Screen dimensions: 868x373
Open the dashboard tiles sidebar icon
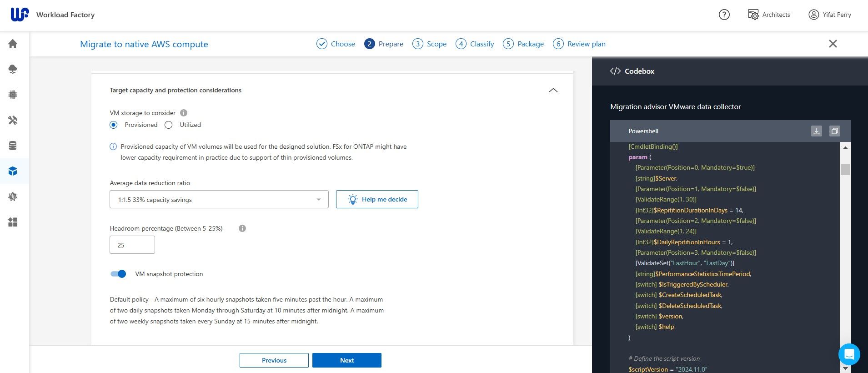(13, 222)
